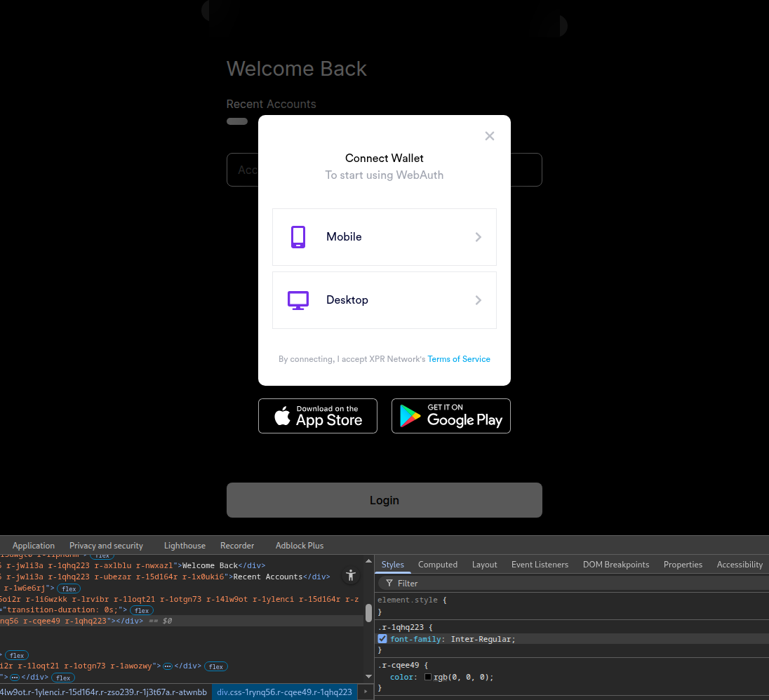Open the accessibility tree icon in Elements panel
Screen dimensions: 769x700
click(x=351, y=575)
